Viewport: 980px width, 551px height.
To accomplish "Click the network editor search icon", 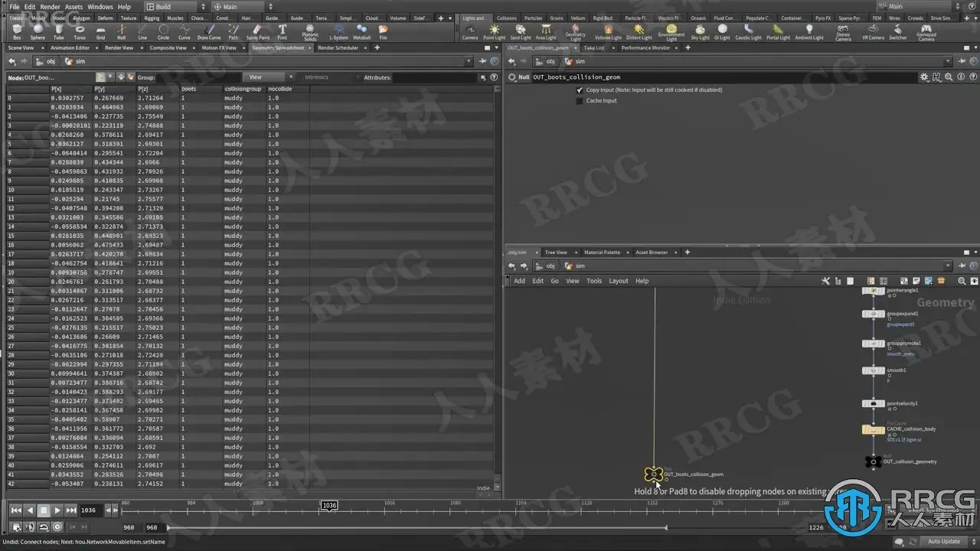I will (962, 281).
